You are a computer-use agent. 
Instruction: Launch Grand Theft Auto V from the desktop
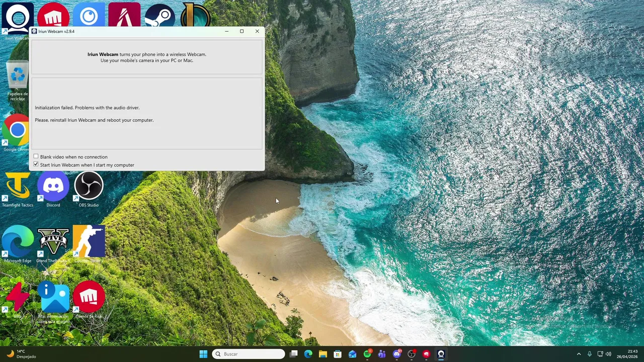[53, 244]
